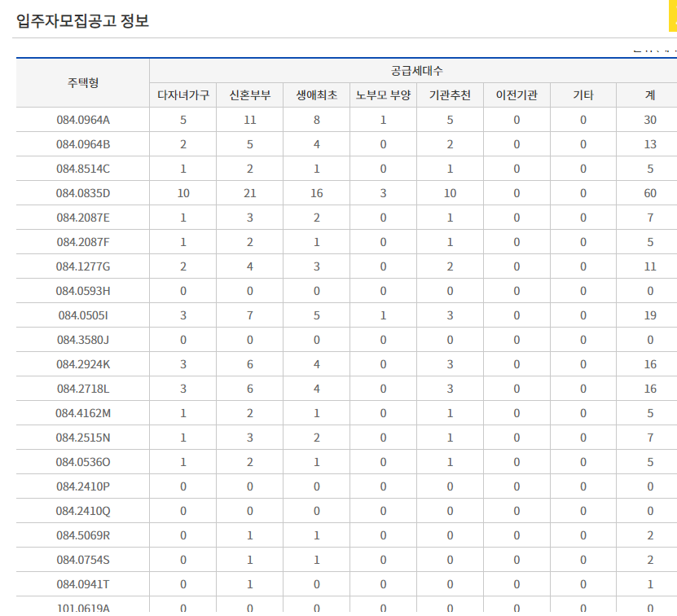
Task: Click the 기관추천 column header
Action: [x=450, y=95]
